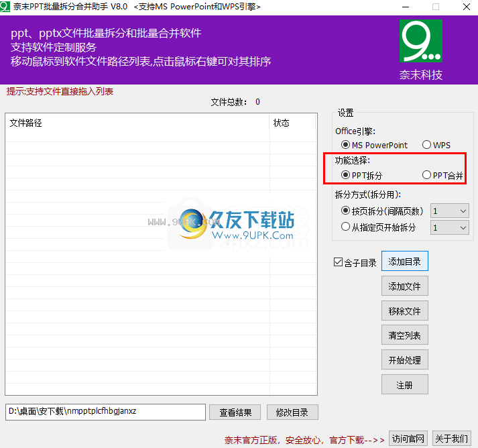
Task: Open results with 查看结果 button
Action: [x=235, y=412]
